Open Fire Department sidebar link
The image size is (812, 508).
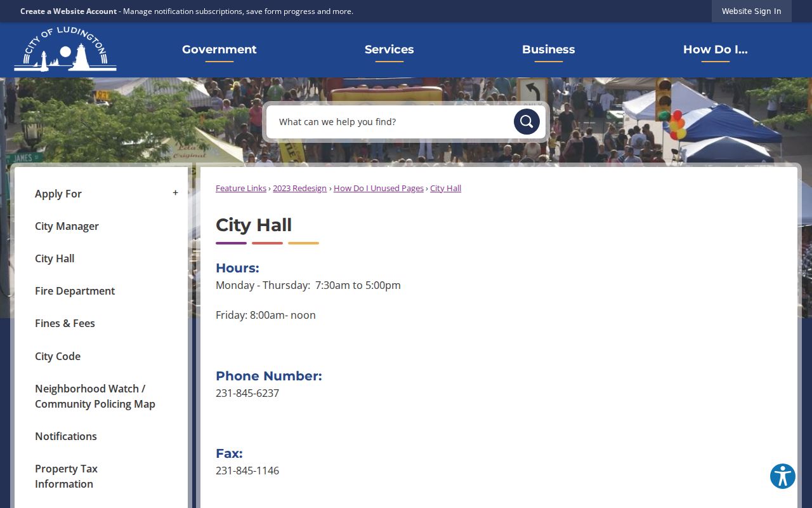(x=75, y=291)
